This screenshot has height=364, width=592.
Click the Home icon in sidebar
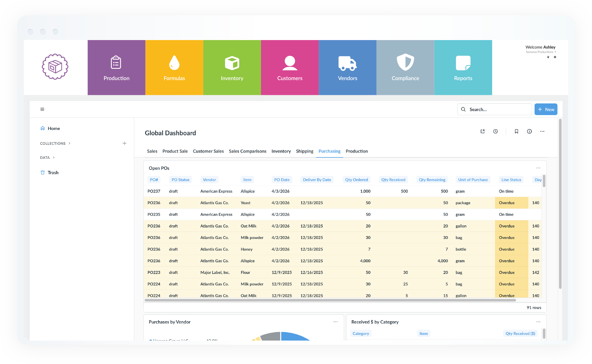click(43, 128)
